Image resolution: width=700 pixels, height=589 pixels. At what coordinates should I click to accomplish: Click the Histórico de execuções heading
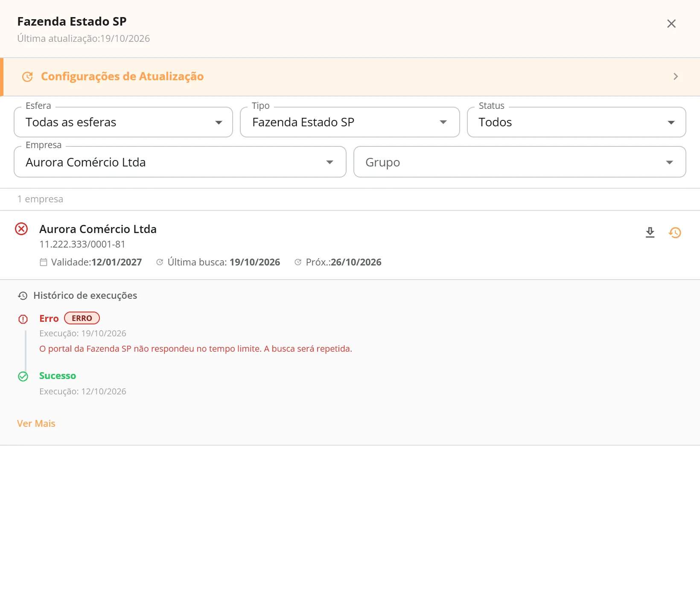point(85,295)
